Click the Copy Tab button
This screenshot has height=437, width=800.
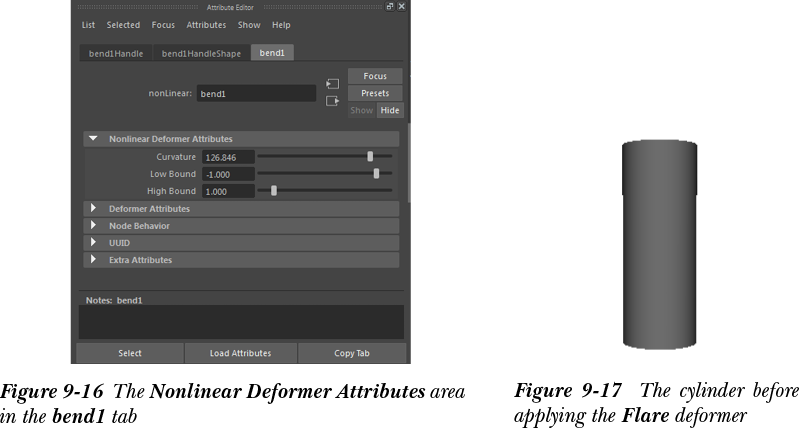click(x=350, y=353)
